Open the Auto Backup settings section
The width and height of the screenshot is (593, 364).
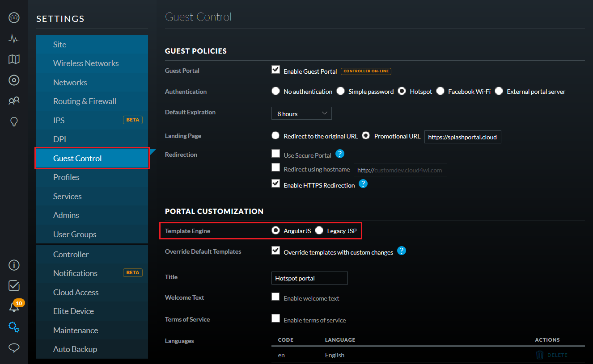click(x=75, y=349)
